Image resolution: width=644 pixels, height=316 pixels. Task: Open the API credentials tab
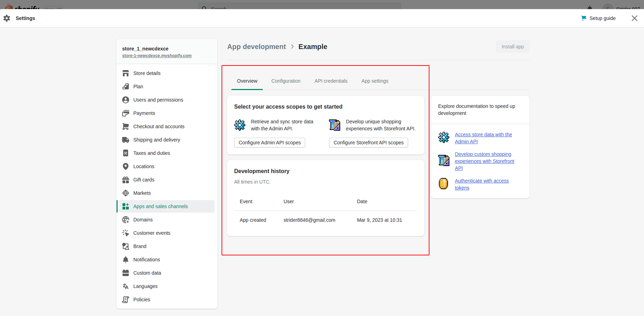point(331,81)
